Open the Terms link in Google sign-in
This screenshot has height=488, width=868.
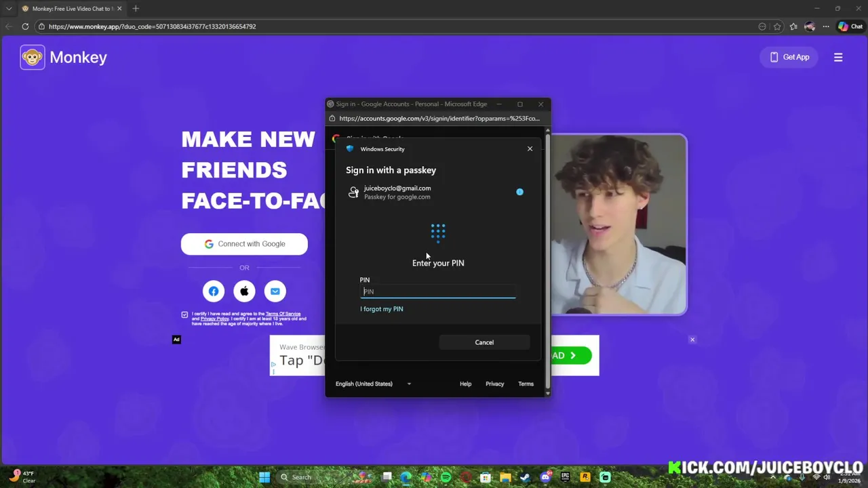pyautogui.click(x=526, y=384)
